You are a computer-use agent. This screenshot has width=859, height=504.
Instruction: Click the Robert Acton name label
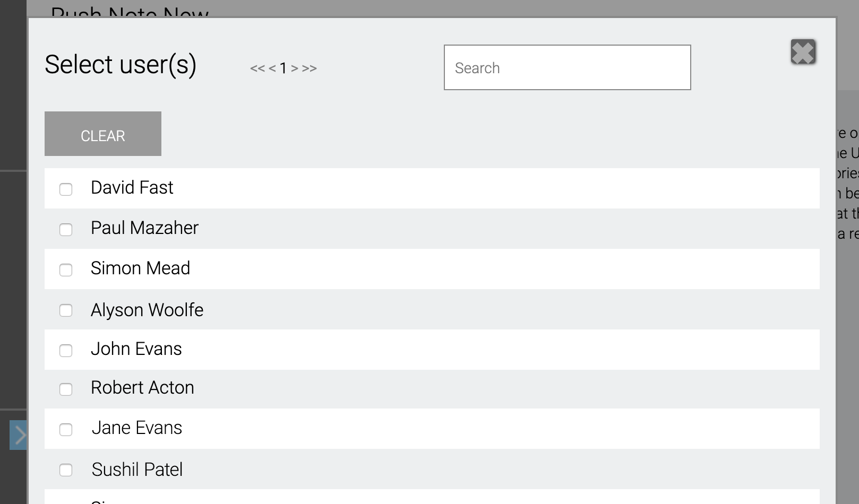tap(142, 388)
